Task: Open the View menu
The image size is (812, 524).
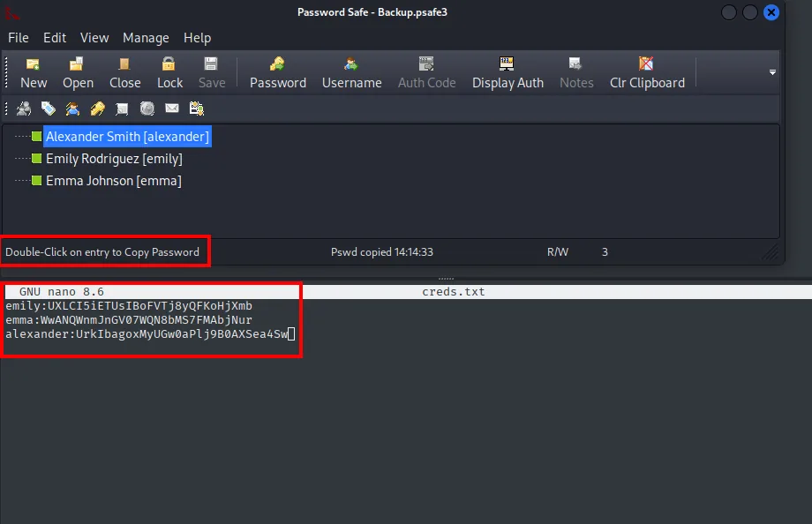Action: pos(94,38)
